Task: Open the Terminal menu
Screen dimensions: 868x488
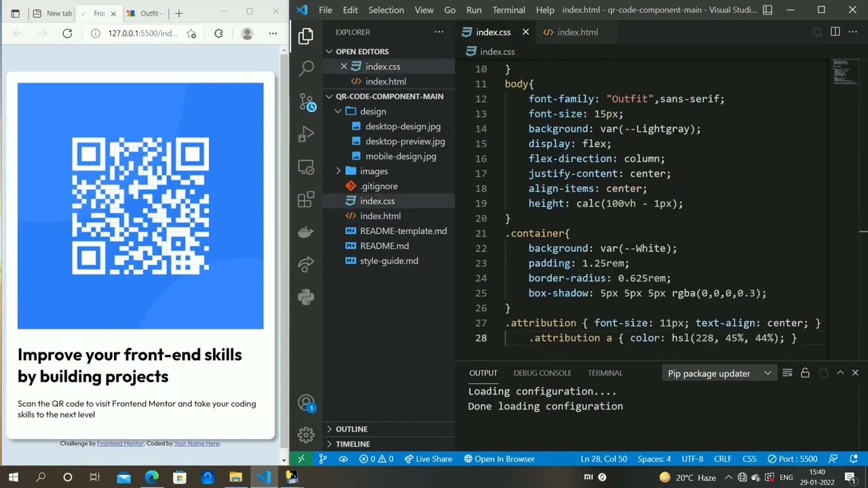Action: tap(509, 10)
